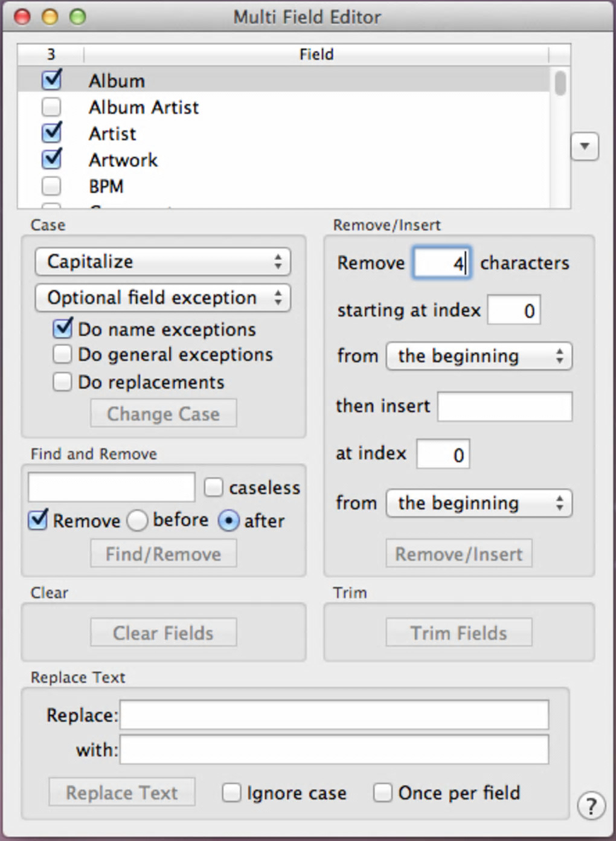Open the first 'from the beginning' dropdown

click(x=478, y=356)
